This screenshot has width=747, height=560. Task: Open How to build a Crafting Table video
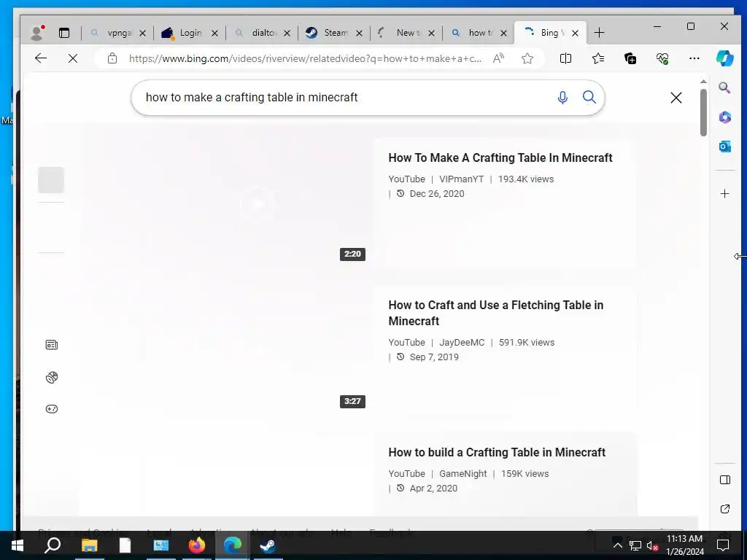pos(497,452)
